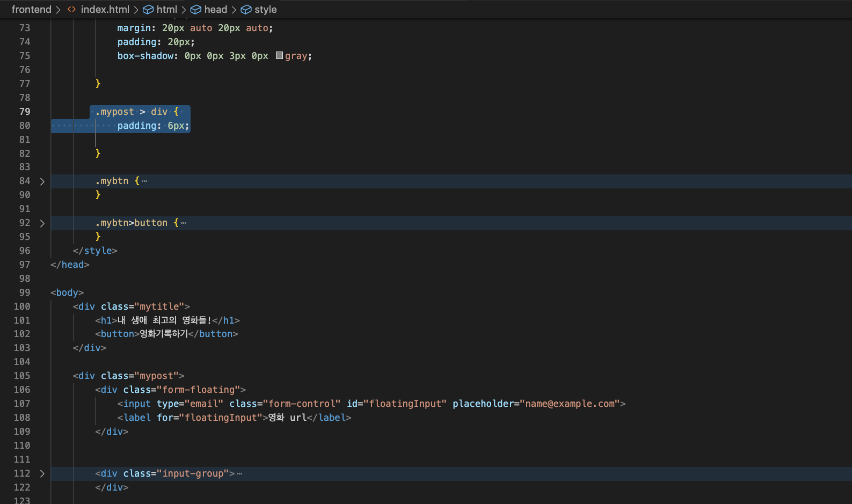The width and height of the screenshot is (852, 504).
Task: Click the index.html file type icon
Action: click(x=71, y=10)
